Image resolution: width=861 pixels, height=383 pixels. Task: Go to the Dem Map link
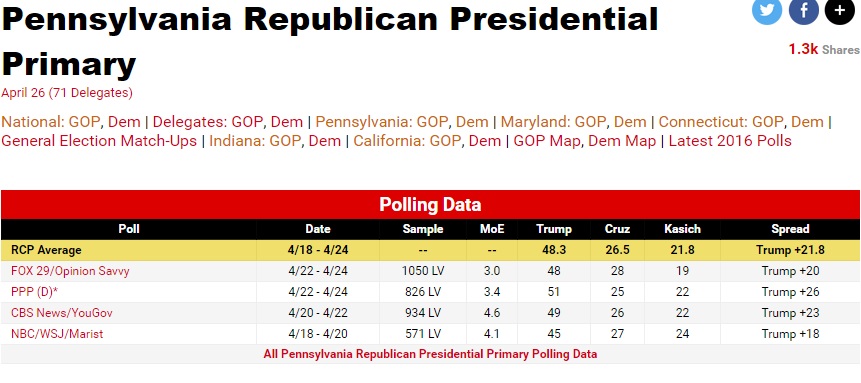click(622, 141)
